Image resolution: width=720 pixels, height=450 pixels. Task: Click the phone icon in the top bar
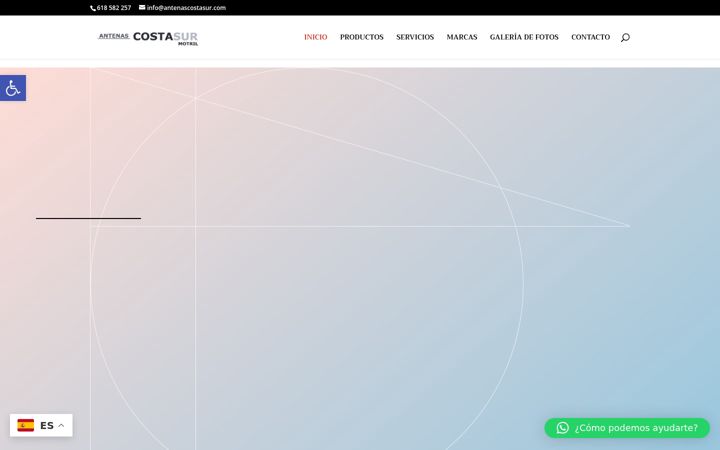click(x=93, y=8)
